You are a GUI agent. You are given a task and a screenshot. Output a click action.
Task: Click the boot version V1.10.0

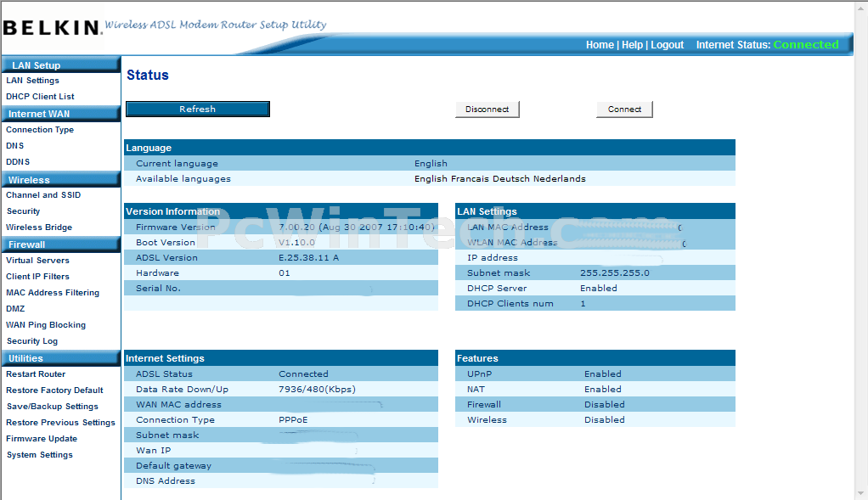pyautogui.click(x=296, y=242)
